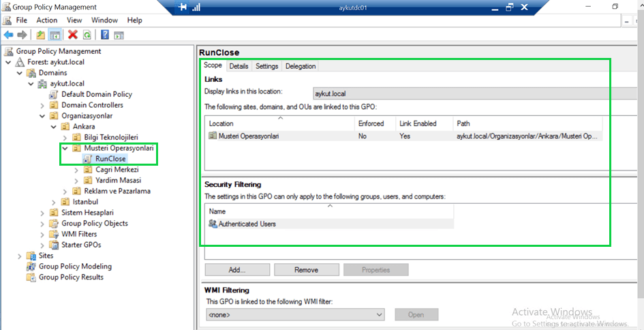Collapse the Musteri Operasyonlari OU

(x=65, y=148)
